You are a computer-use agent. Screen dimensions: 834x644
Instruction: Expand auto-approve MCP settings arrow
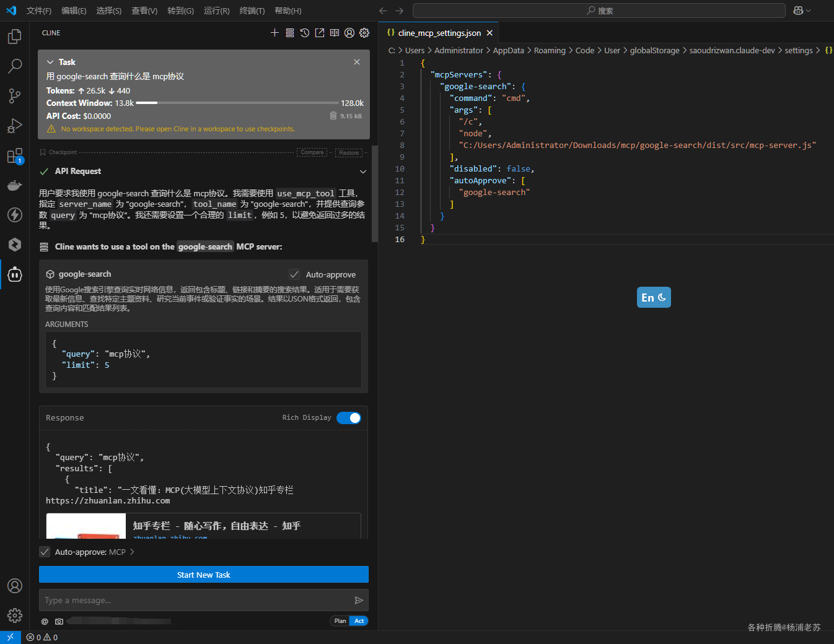[132, 552]
